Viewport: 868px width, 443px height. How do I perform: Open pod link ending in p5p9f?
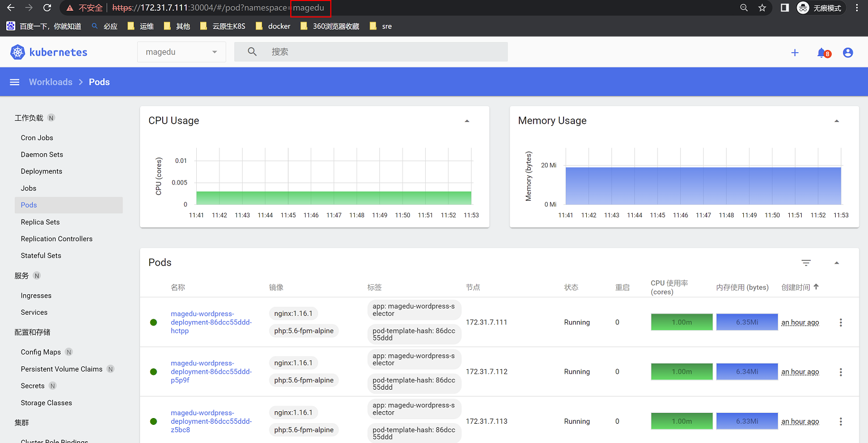click(x=211, y=372)
